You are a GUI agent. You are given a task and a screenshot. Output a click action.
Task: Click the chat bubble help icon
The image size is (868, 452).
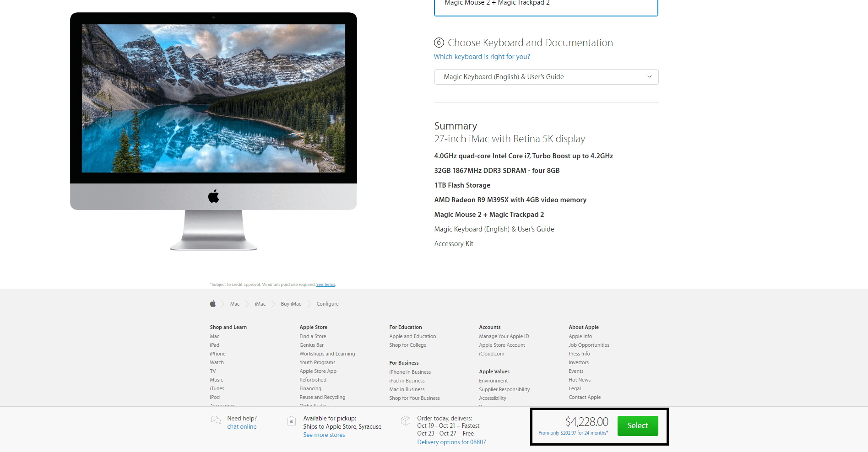tap(216, 420)
